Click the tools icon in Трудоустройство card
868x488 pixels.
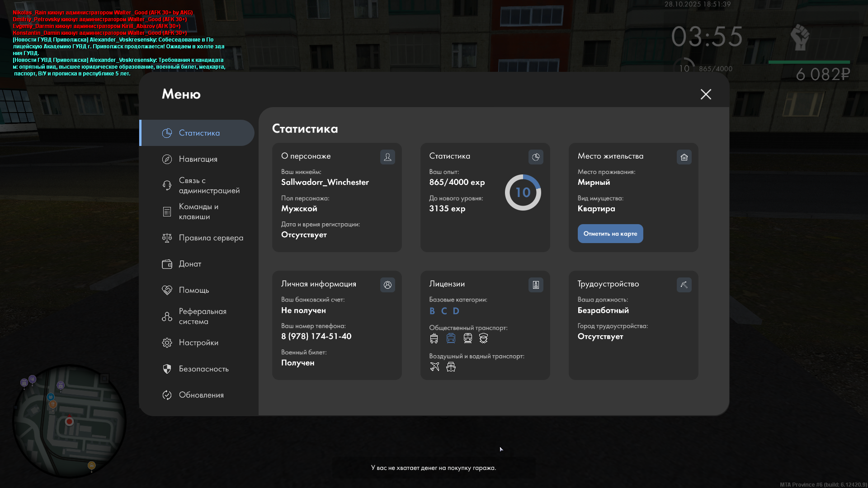(x=684, y=285)
